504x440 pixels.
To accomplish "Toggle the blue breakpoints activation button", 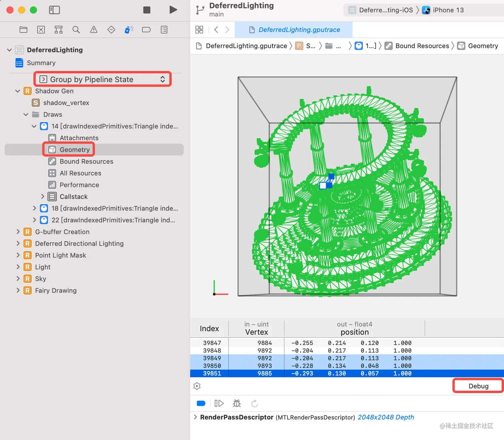I will (x=201, y=404).
